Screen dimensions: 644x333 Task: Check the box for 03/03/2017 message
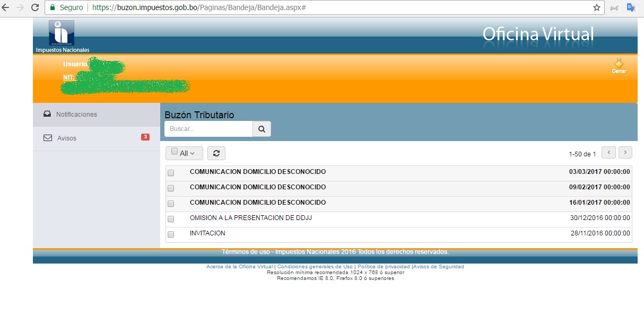(171, 173)
